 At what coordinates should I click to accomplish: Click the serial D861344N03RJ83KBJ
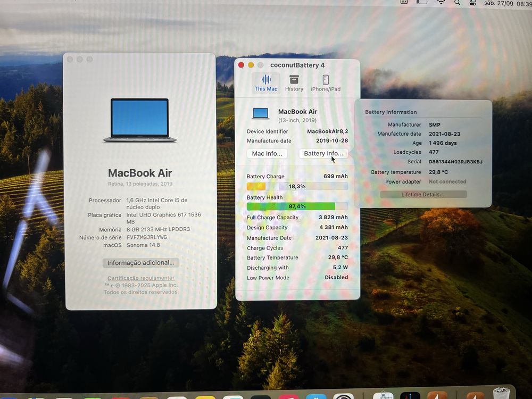point(455,162)
